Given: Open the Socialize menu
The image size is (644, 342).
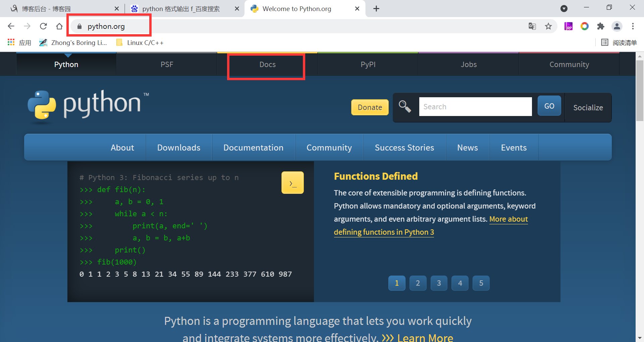Looking at the screenshot, I should [x=588, y=108].
